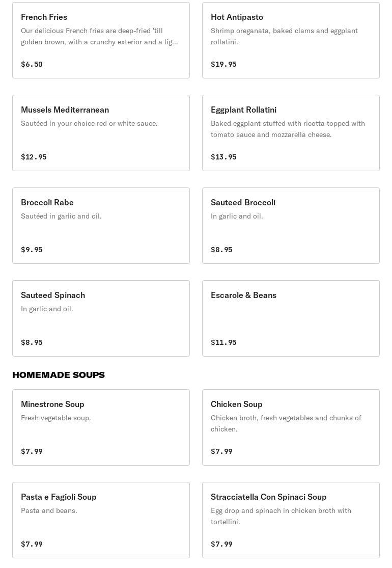Click the $13.95 Eggplant Rollatini price
The image size is (392, 568).
pos(223,157)
